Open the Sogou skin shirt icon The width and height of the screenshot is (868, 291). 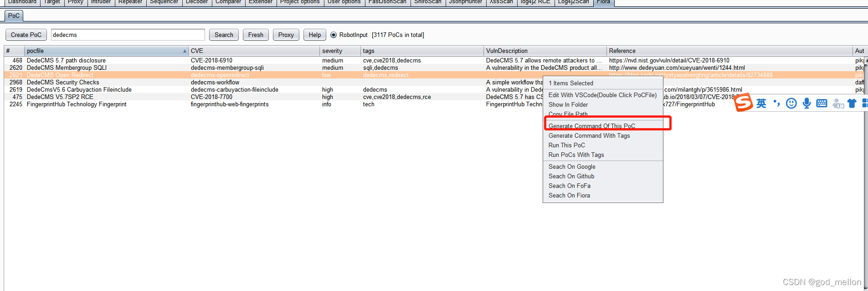coord(852,104)
